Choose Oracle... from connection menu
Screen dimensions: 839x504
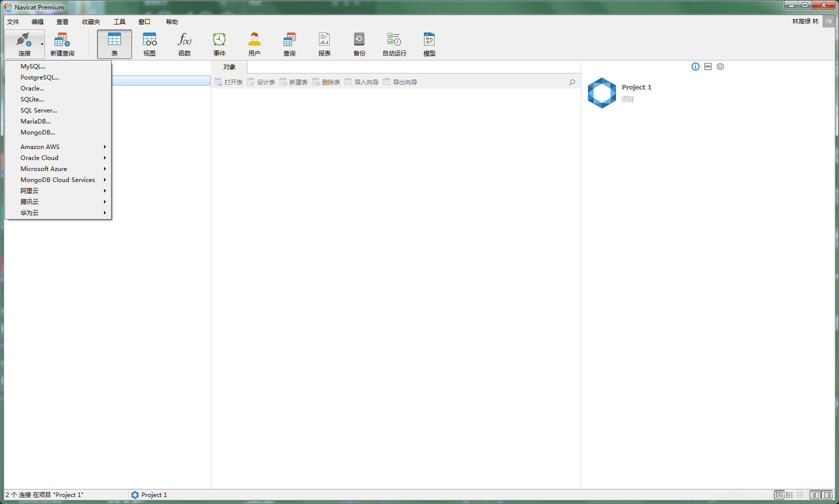click(x=58, y=88)
